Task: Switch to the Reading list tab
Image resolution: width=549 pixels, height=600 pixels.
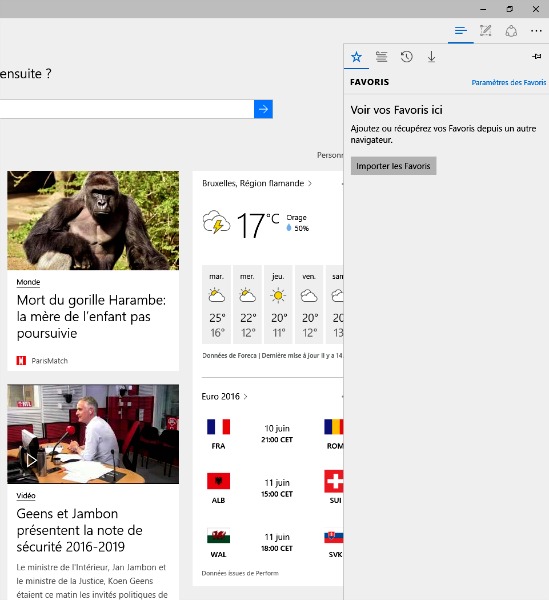Action: 381,57
